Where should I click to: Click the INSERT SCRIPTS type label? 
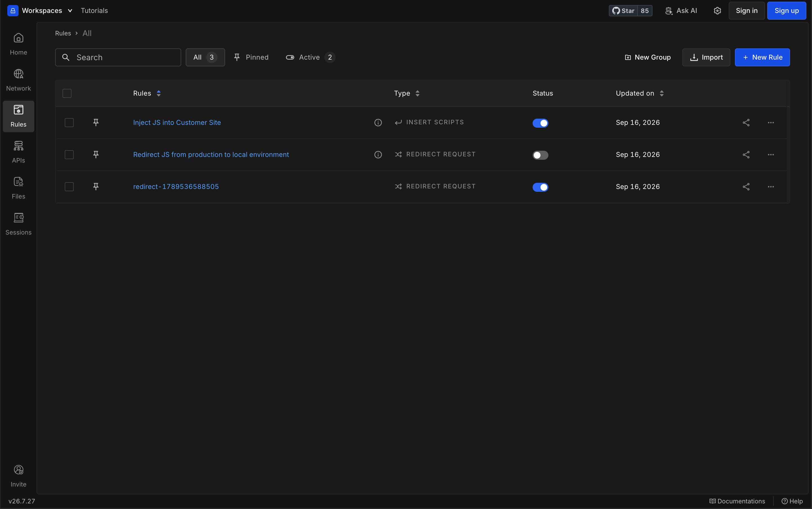pos(435,122)
